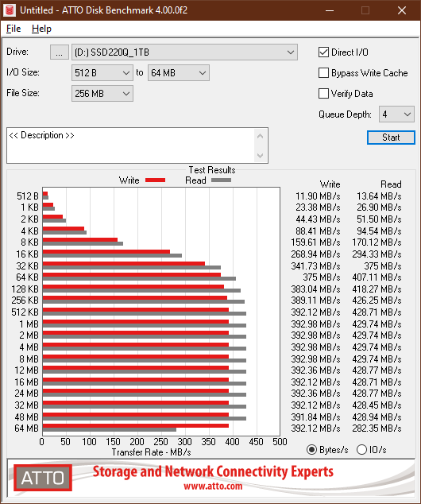Start the benchmark with the Start button

click(391, 138)
